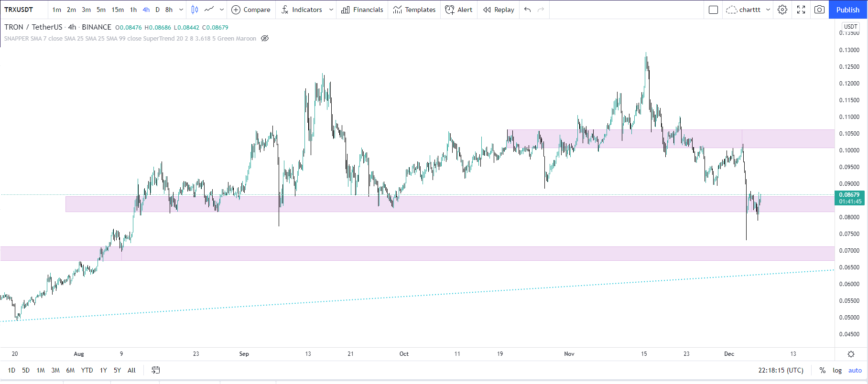Enter fullscreen mode
Image resolution: width=868 pixels, height=384 pixels.
coord(801,10)
